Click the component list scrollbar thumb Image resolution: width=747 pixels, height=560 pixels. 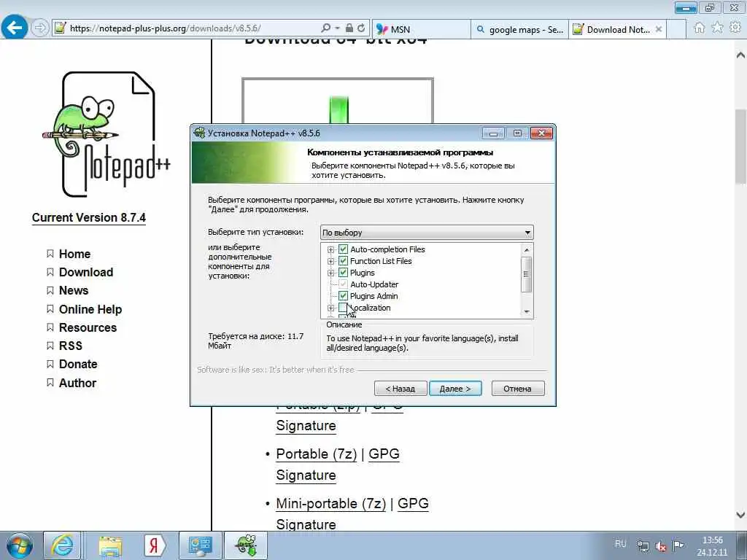[x=527, y=274]
